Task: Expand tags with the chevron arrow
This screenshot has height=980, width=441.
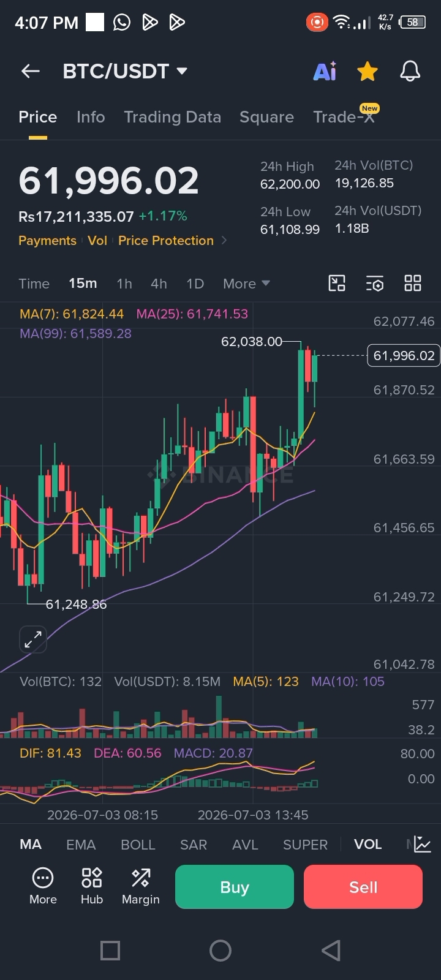Action: click(x=224, y=240)
